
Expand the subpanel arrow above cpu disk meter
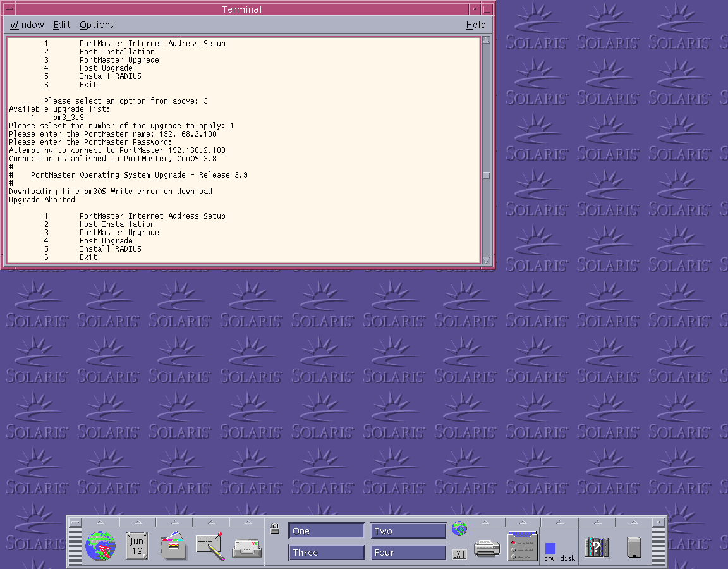[559, 522]
